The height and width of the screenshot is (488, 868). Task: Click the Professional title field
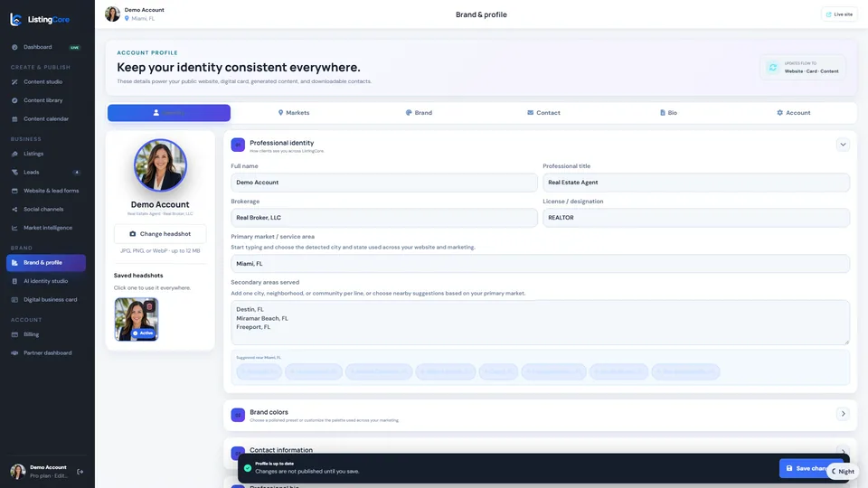[696, 183]
